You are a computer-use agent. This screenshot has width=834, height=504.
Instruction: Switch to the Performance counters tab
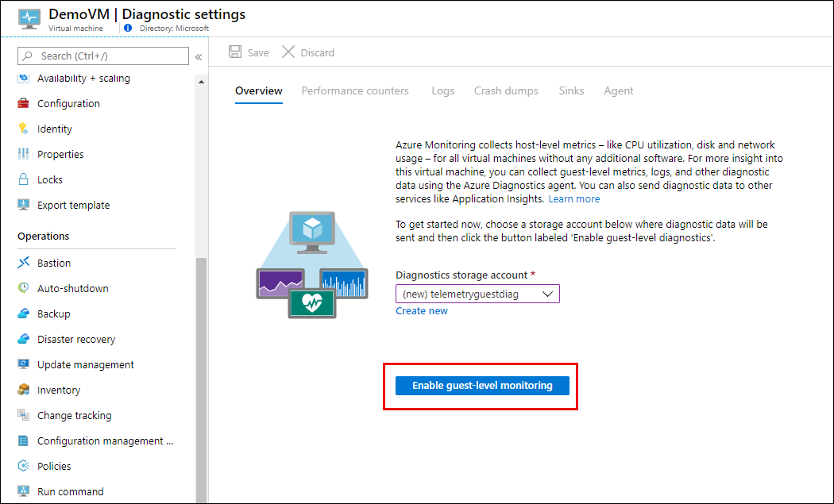tap(355, 90)
